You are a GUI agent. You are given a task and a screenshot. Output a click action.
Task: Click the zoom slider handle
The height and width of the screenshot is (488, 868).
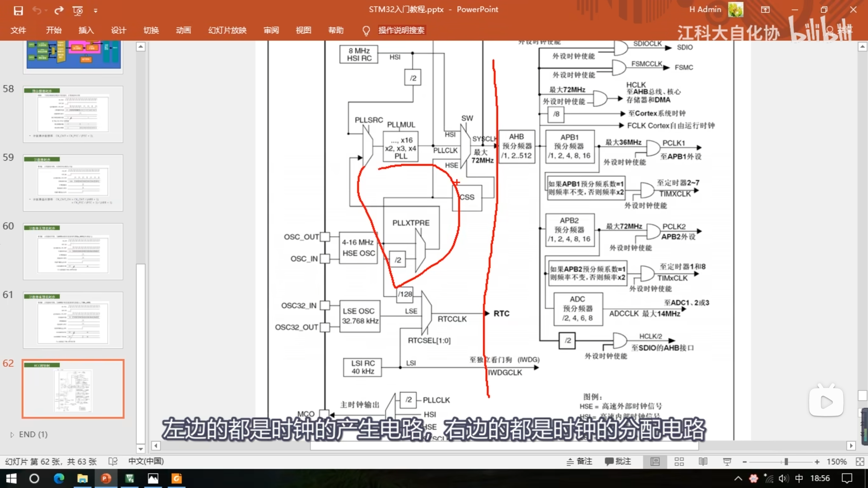pos(786,462)
